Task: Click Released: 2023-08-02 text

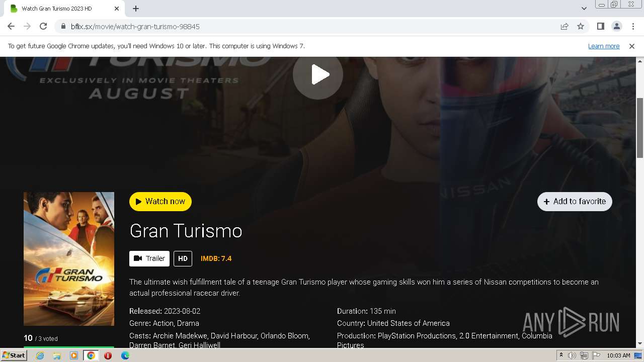Action: pos(165,311)
